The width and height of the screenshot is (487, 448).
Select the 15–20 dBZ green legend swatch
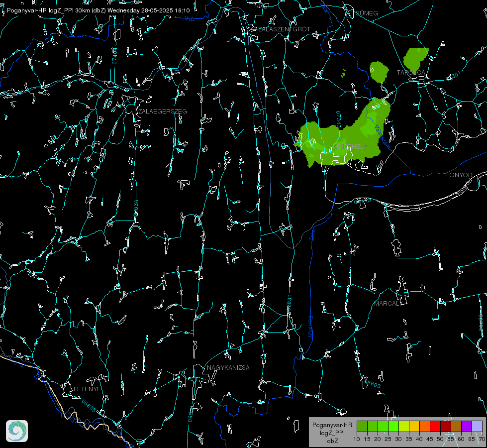point(373,427)
